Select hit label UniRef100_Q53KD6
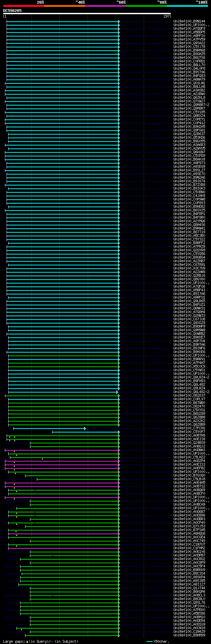 click(x=189, y=138)
